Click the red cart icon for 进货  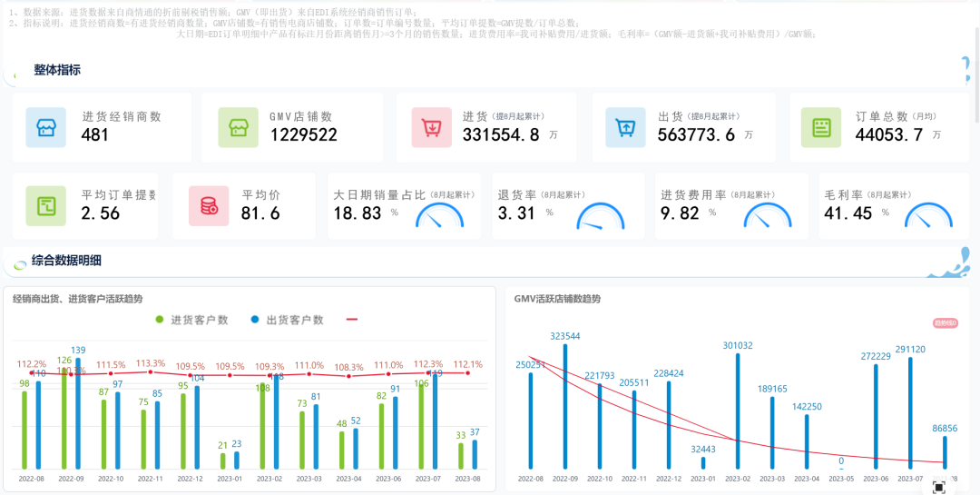tap(432, 128)
